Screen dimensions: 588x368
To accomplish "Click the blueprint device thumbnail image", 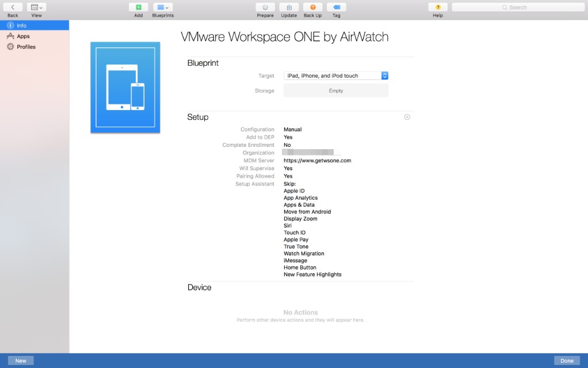I will point(125,88).
